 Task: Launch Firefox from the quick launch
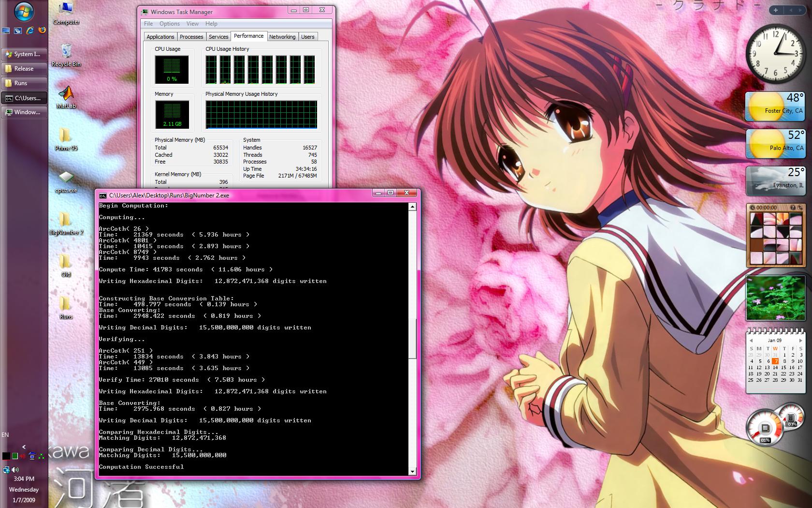point(42,30)
